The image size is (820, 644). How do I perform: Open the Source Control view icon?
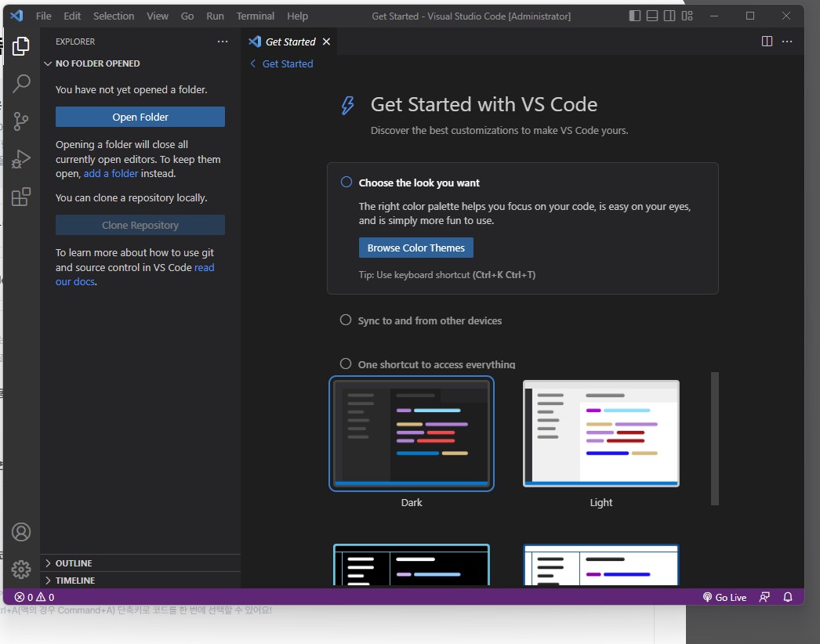[21, 121]
